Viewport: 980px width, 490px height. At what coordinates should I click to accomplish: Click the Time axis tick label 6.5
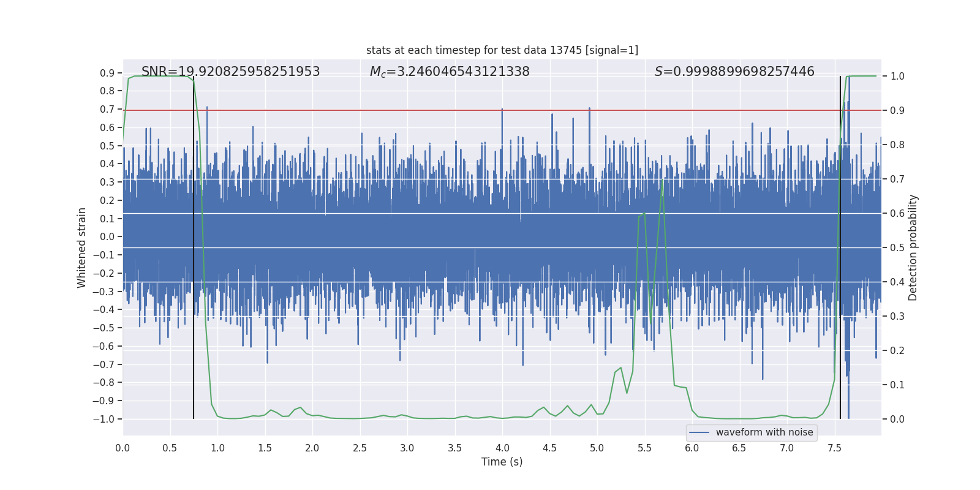pyautogui.click(x=739, y=448)
